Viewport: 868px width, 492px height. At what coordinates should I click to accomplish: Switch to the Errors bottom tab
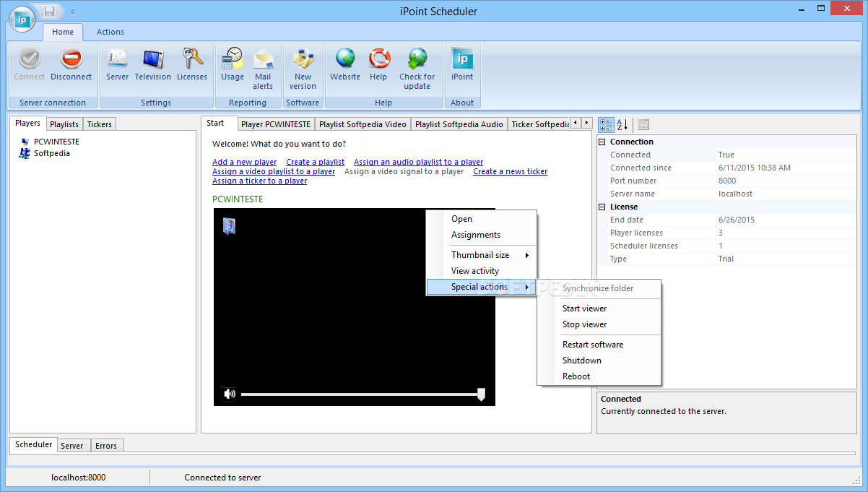click(x=106, y=446)
